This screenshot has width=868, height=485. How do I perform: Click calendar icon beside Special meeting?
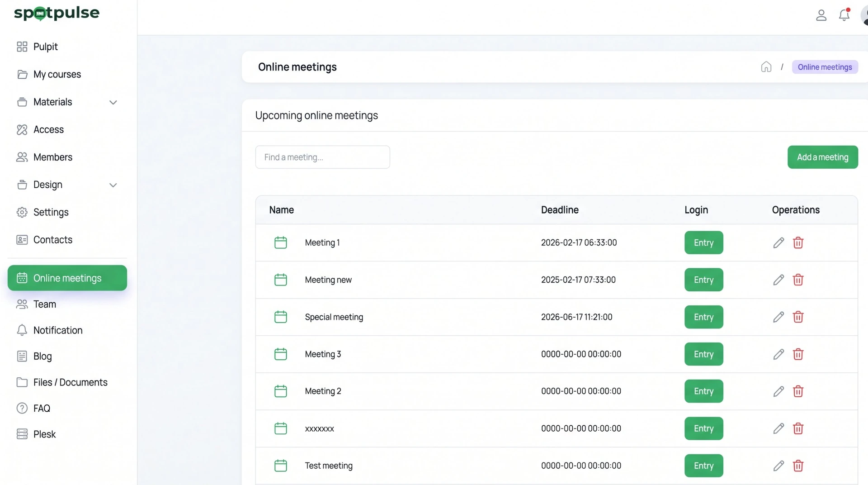(280, 317)
